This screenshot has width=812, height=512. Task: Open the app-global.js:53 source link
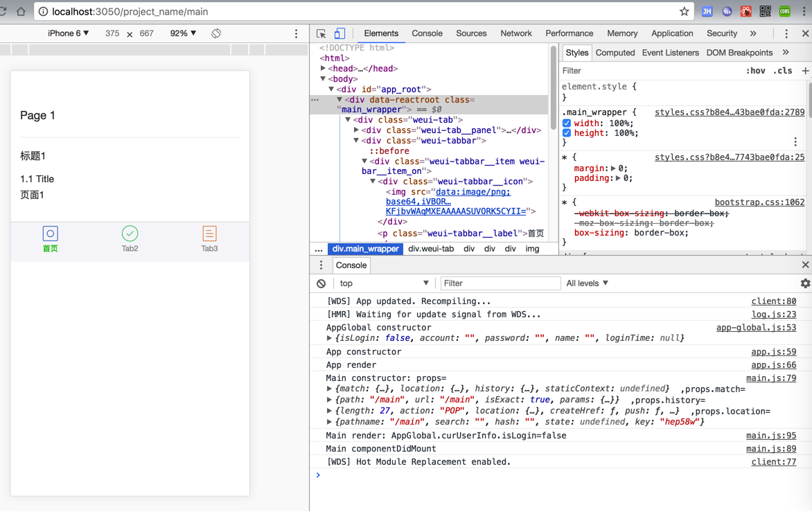point(756,328)
